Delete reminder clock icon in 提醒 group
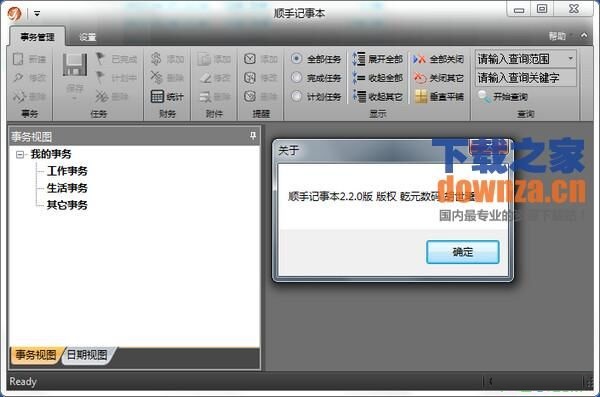600x397 pixels. (x=250, y=96)
